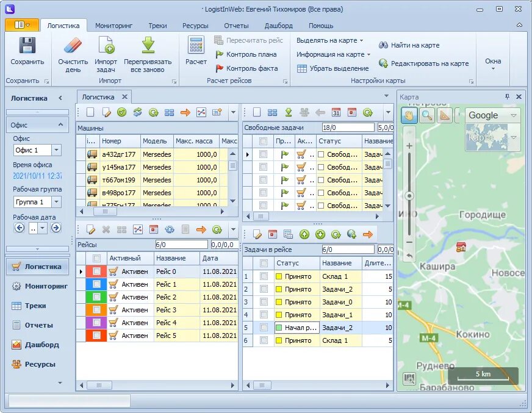Check the Рейс 2 checkbox
The width and height of the screenshot is (532, 413).
click(96, 297)
